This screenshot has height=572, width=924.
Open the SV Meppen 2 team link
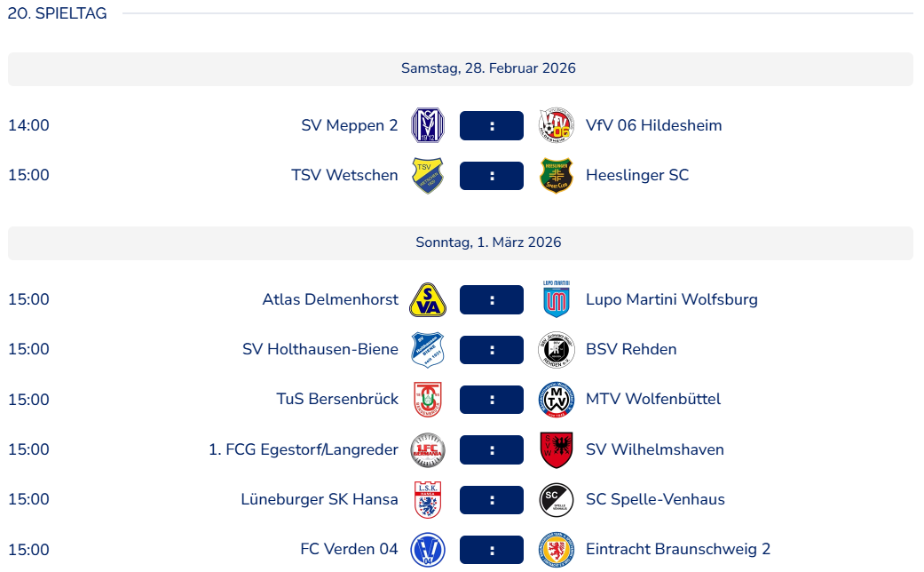click(350, 125)
